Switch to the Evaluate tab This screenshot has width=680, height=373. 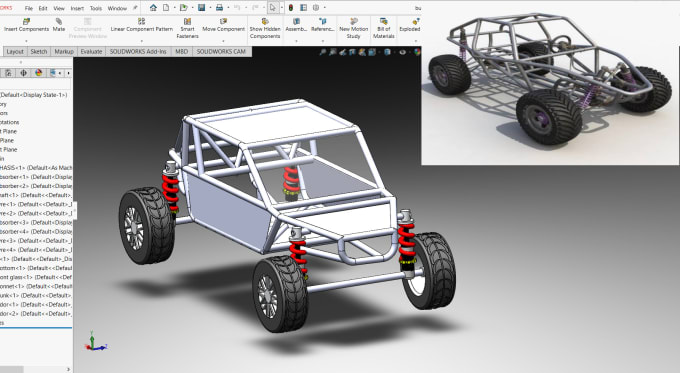91,51
